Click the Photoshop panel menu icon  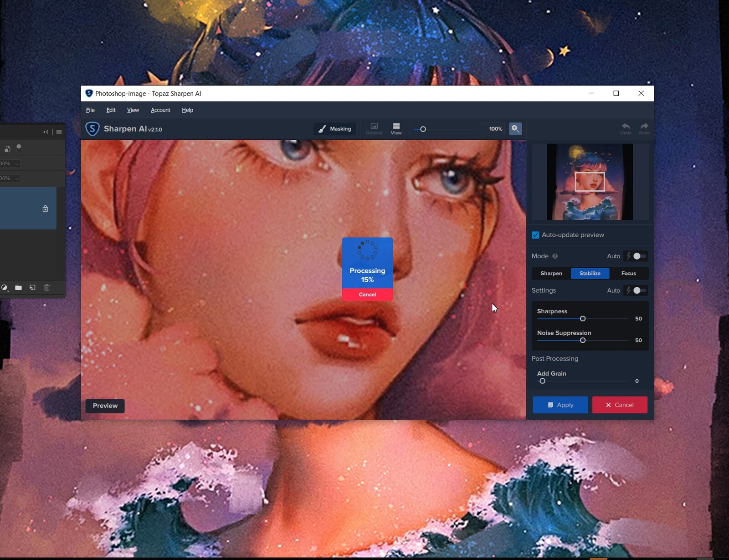click(x=59, y=132)
